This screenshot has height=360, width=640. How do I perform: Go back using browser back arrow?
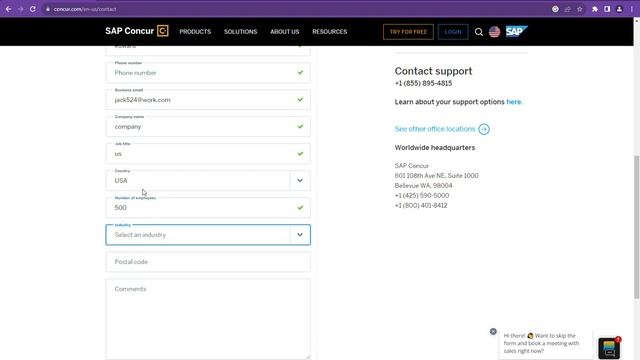[x=8, y=9]
